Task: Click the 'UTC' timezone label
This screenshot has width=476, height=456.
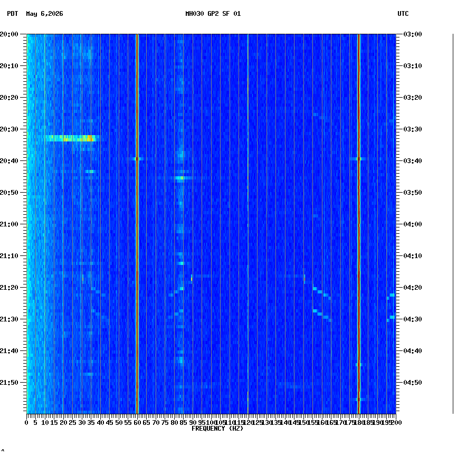Action: click(x=403, y=14)
